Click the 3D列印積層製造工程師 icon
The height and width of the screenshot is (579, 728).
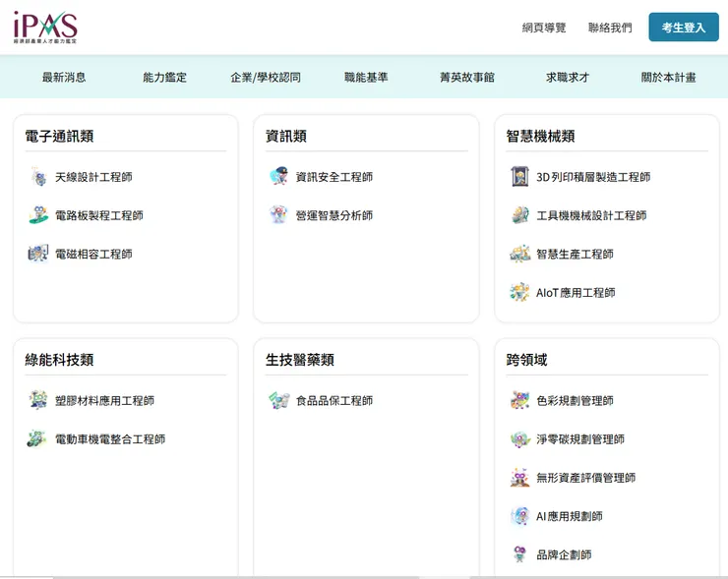[520, 177]
